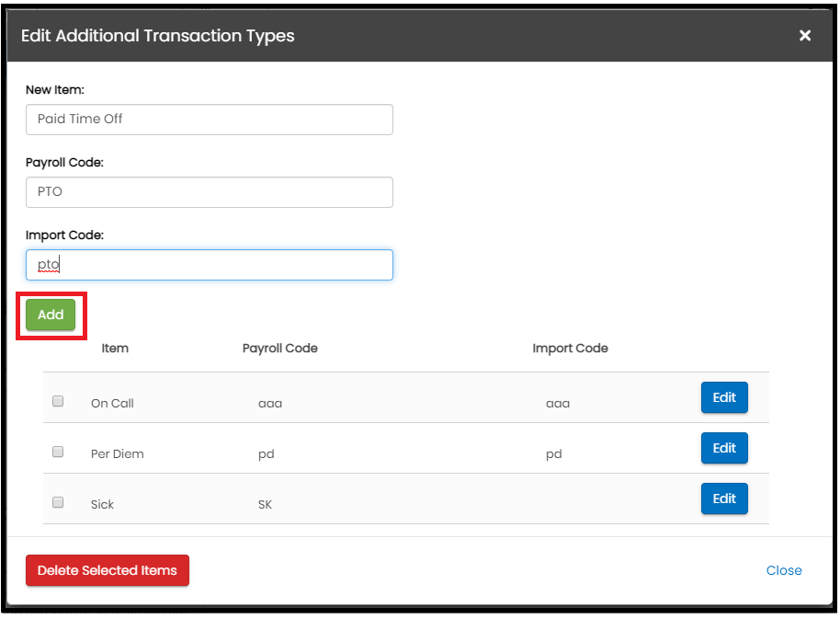
Task: Click the 'Payroll Code:' field label
Action: (64, 163)
